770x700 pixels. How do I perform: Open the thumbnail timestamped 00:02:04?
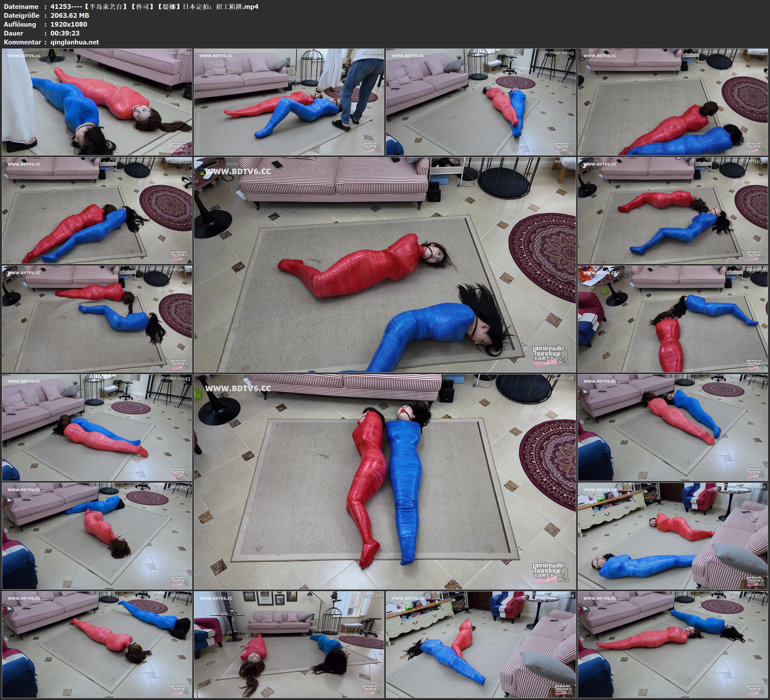pos(97,102)
